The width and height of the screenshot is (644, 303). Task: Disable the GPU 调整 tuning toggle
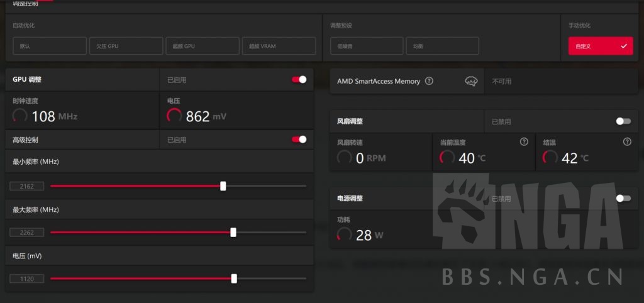(x=299, y=80)
